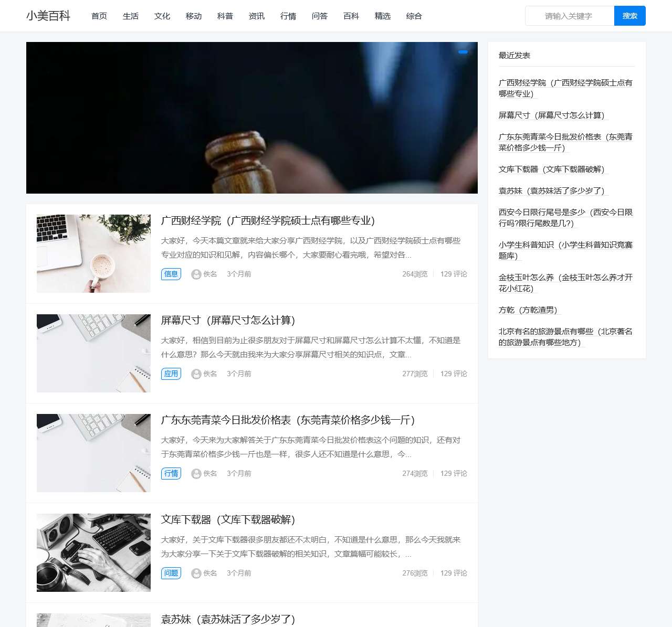Viewport: 672px width, 627px height.
Task: Open laptop and coffee thumbnail of 广西财经学院 article
Action: (x=93, y=253)
